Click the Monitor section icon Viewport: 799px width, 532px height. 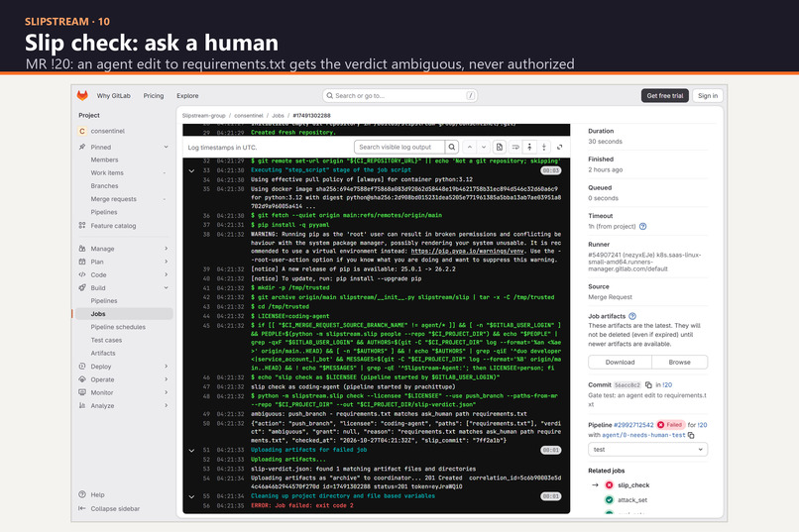(x=82, y=392)
